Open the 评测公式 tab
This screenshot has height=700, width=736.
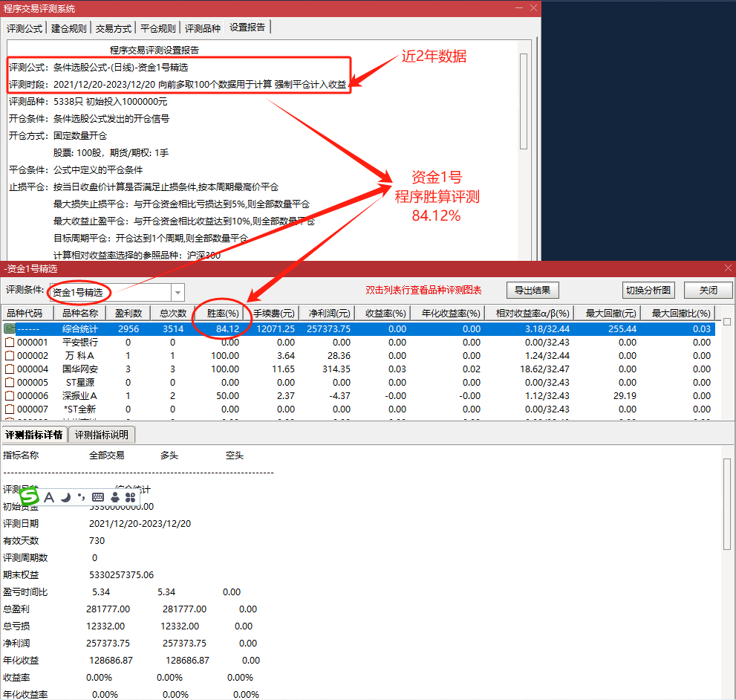click(25, 29)
